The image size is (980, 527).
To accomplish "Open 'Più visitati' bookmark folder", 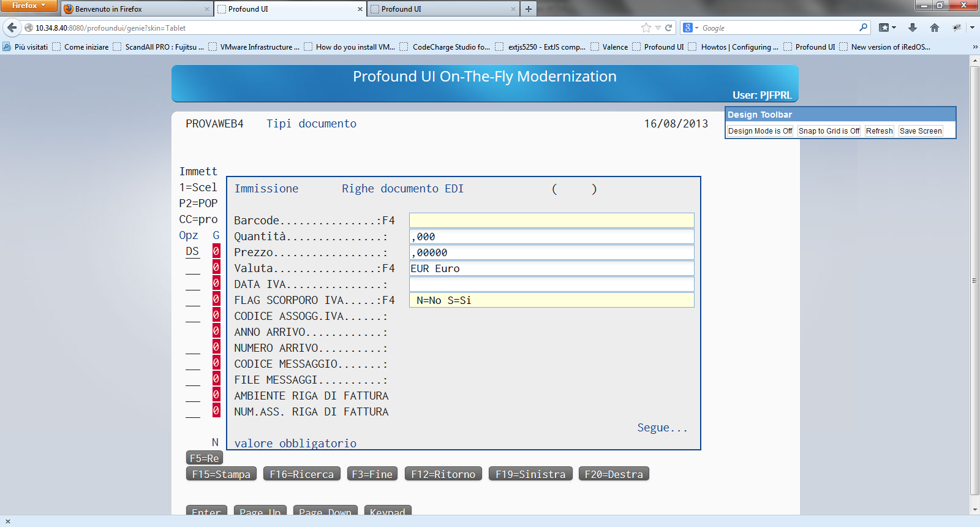I will pyautogui.click(x=26, y=47).
